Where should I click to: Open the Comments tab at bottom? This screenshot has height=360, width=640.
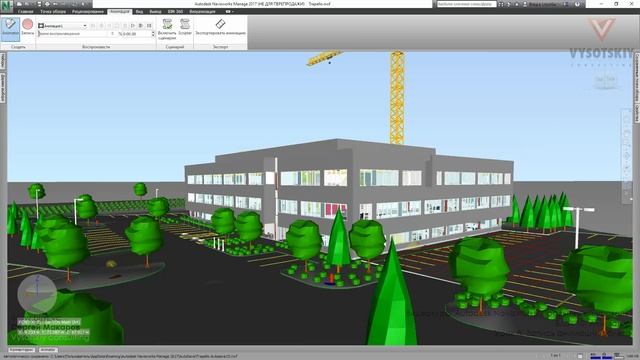22,350
